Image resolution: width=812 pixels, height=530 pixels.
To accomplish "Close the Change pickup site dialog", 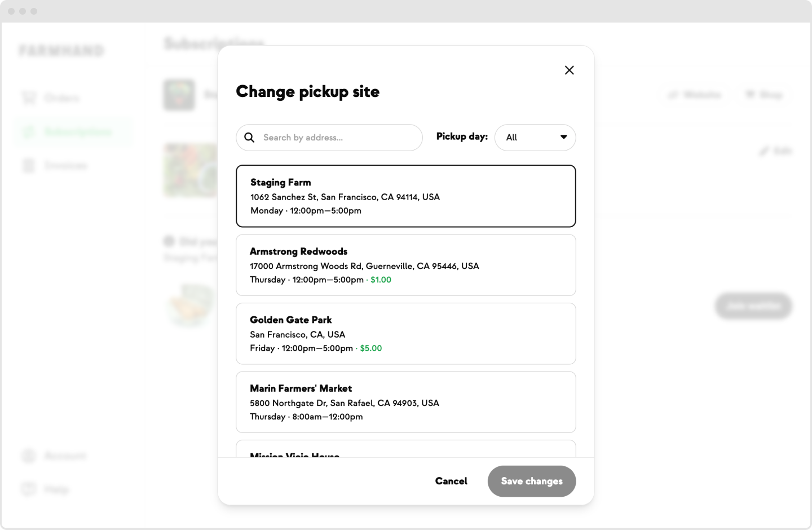I will point(569,70).
